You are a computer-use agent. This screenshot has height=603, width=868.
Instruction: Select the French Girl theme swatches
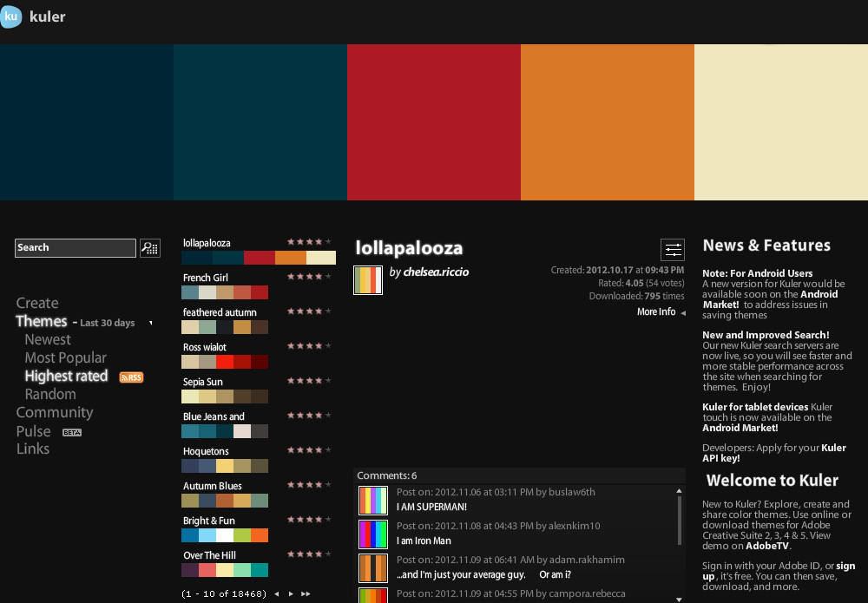tap(225, 292)
